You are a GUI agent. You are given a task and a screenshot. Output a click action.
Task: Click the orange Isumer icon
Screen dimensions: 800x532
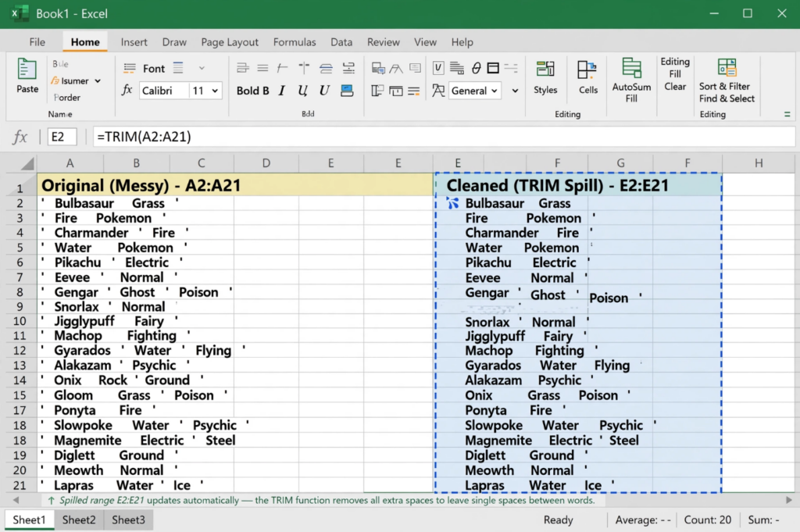click(55, 80)
